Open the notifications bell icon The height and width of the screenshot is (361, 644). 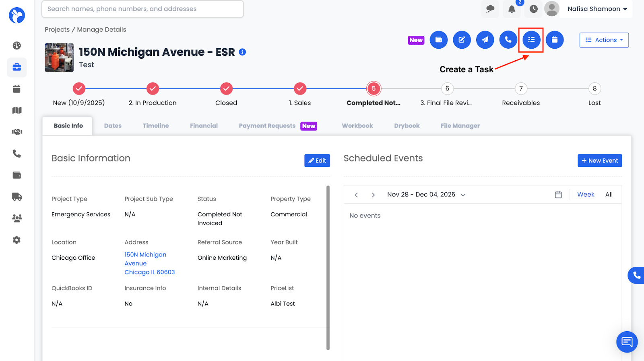click(x=512, y=9)
